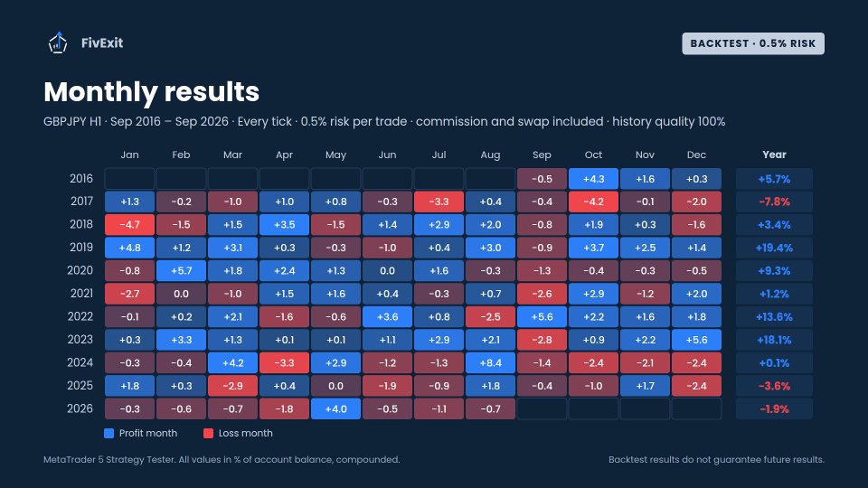Click the +4.3 cell for October 2016
The image size is (868, 488).
pyautogui.click(x=593, y=179)
